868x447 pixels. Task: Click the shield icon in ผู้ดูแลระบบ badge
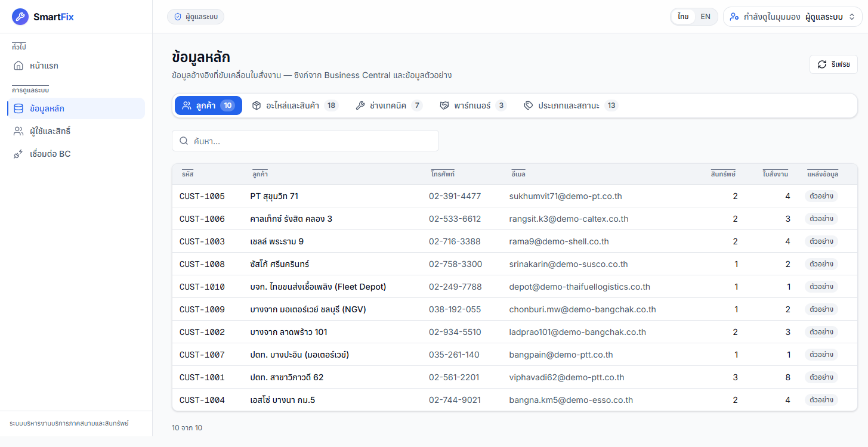click(177, 17)
